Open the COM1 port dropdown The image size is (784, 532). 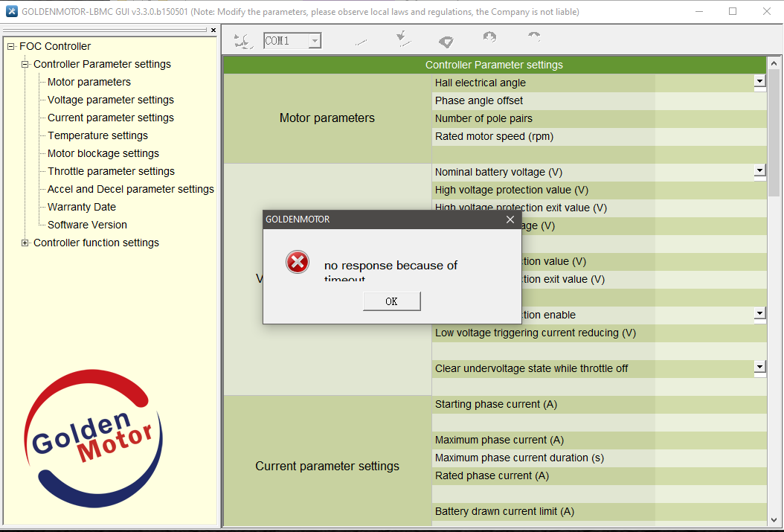315,41
